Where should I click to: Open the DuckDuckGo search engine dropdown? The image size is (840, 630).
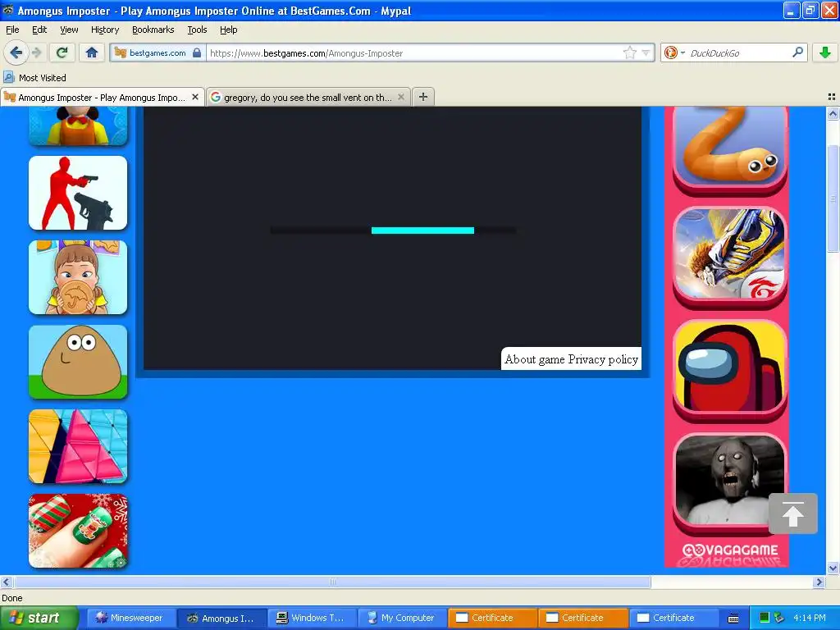coord(674,52)
